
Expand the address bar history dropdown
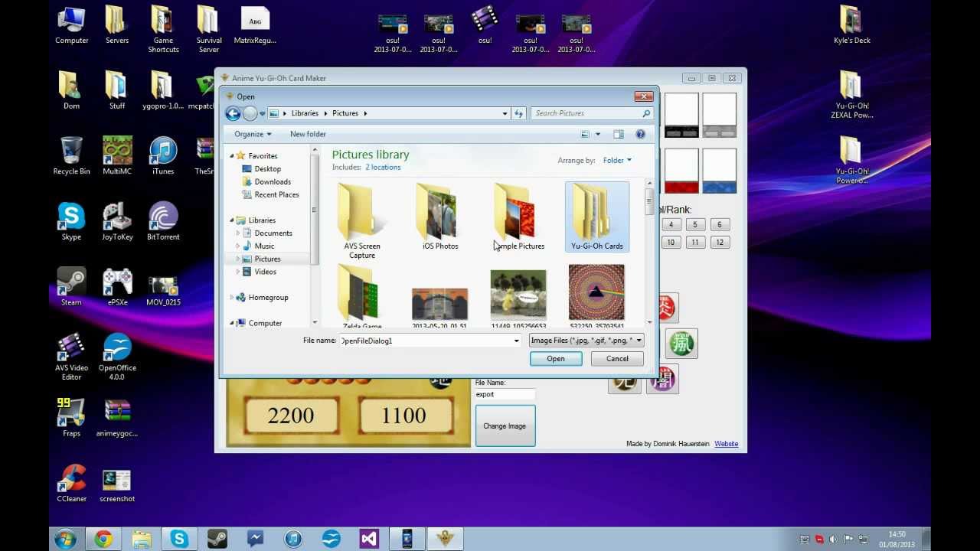pyautogui.click(x=505, y=113)
